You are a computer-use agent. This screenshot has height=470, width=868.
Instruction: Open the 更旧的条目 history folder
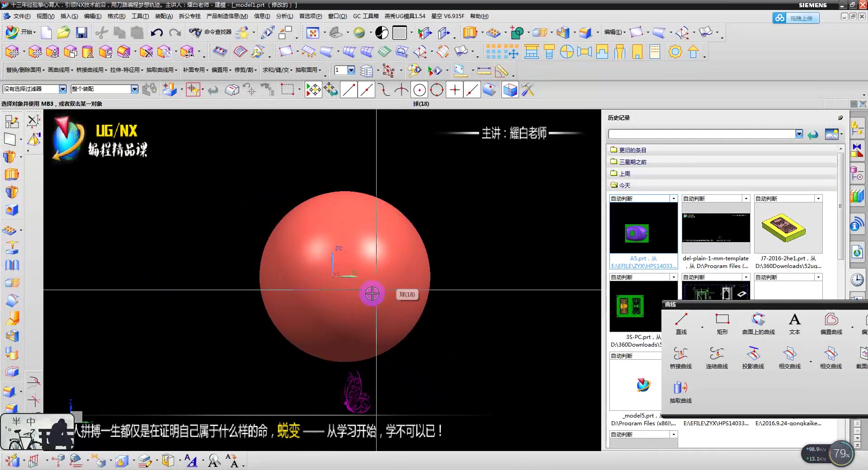[x=722, y=150]
